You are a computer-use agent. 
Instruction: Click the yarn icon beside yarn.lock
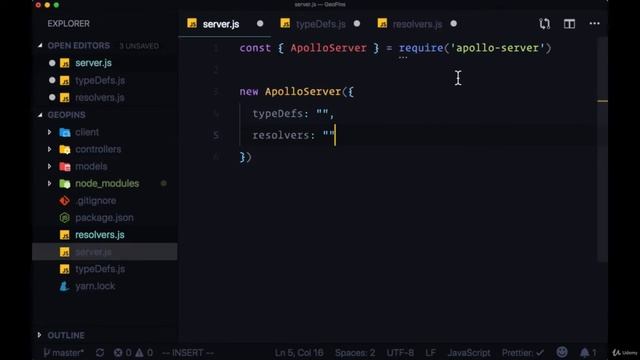click(64, 287)
